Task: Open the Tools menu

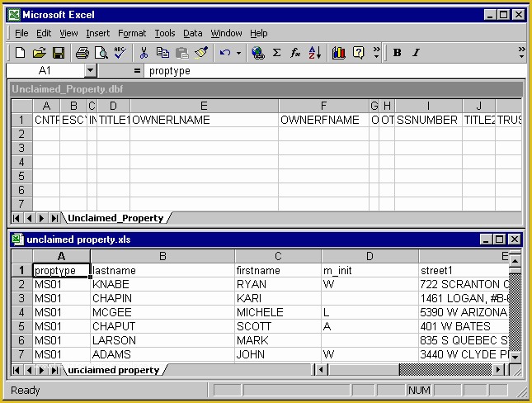Action: point(165,33)
